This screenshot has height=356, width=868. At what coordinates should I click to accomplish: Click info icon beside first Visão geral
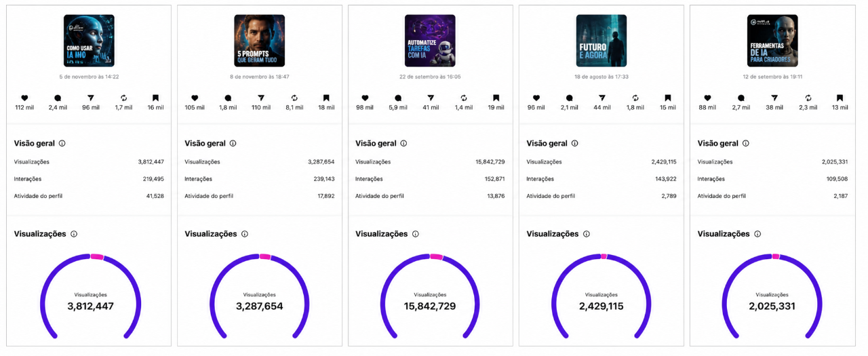(62, 144)
